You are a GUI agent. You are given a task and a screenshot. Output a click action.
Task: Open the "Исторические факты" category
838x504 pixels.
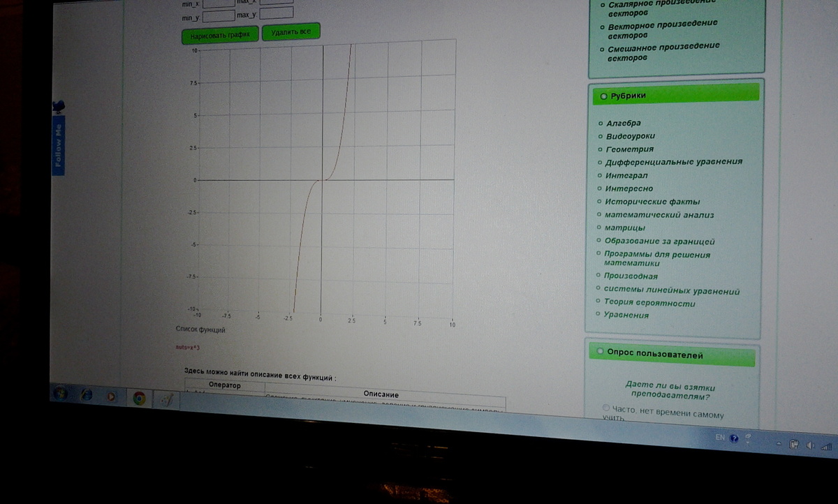point(652,202)
